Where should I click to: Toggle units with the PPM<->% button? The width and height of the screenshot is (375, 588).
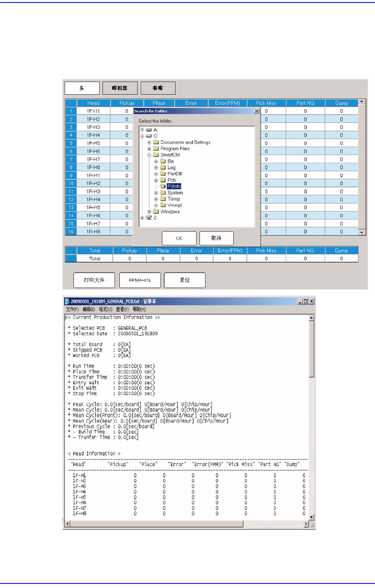(x=140, y=280)
